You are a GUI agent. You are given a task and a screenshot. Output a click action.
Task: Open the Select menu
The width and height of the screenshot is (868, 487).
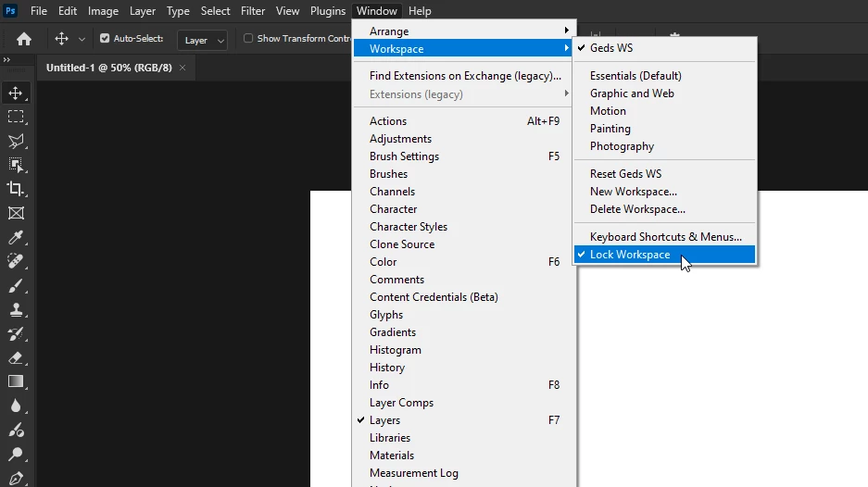(215, 11)
